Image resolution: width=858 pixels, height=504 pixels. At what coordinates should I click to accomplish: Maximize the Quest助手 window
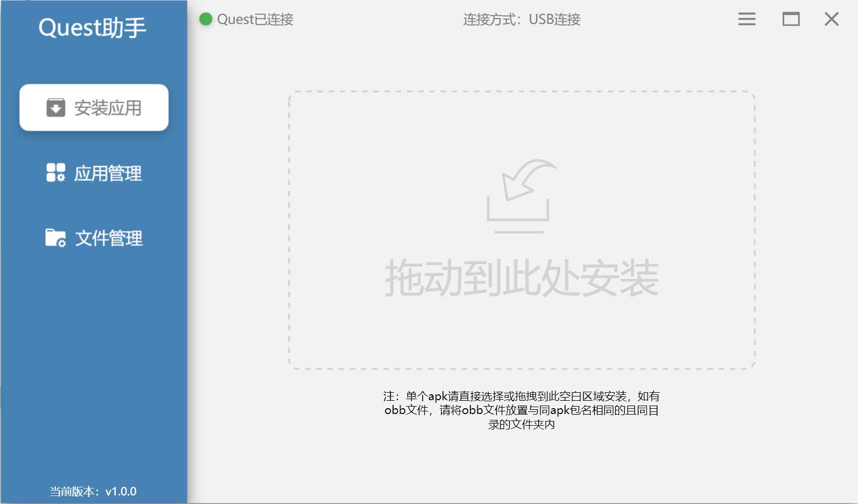pyautogui.click(x=791, y=19)
